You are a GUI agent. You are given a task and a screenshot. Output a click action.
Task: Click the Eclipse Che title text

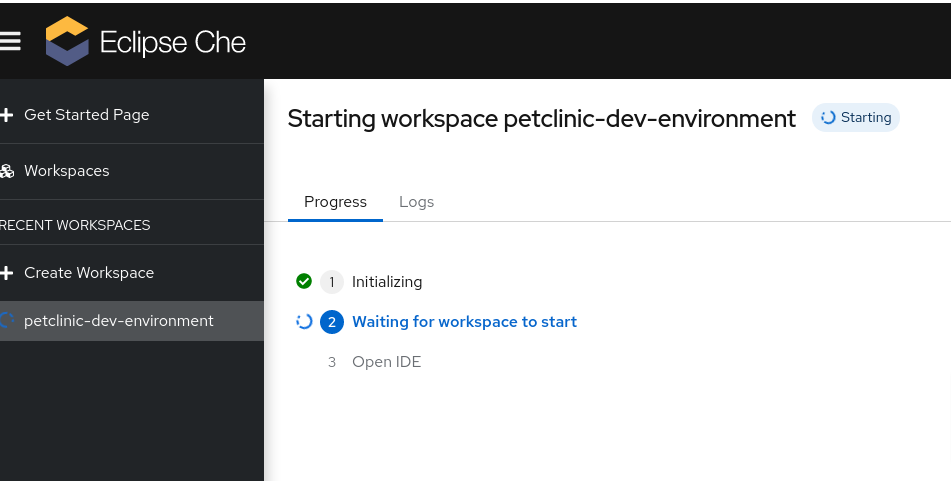[x=172, y=42]
